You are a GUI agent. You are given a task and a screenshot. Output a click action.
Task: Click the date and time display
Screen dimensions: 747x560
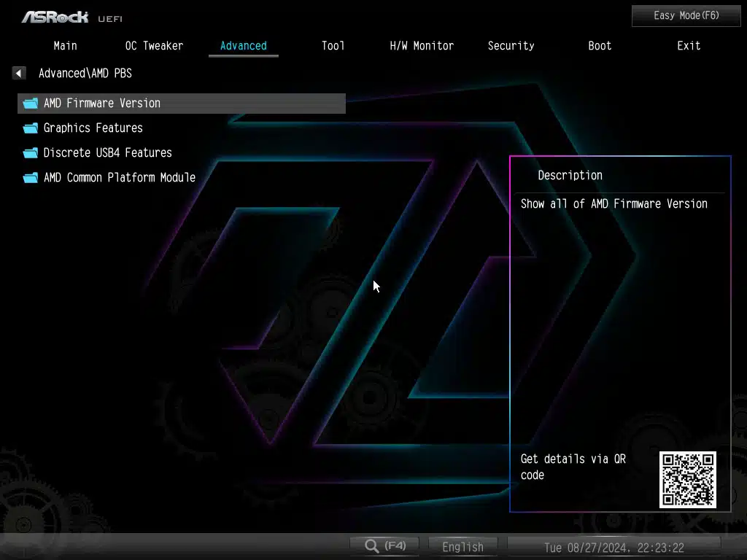(614, 547)
